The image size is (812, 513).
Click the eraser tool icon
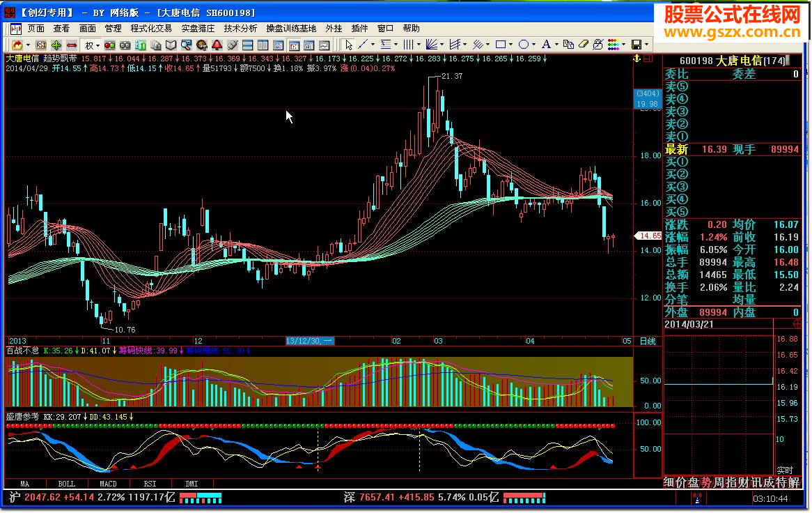[x=584, y=45]
